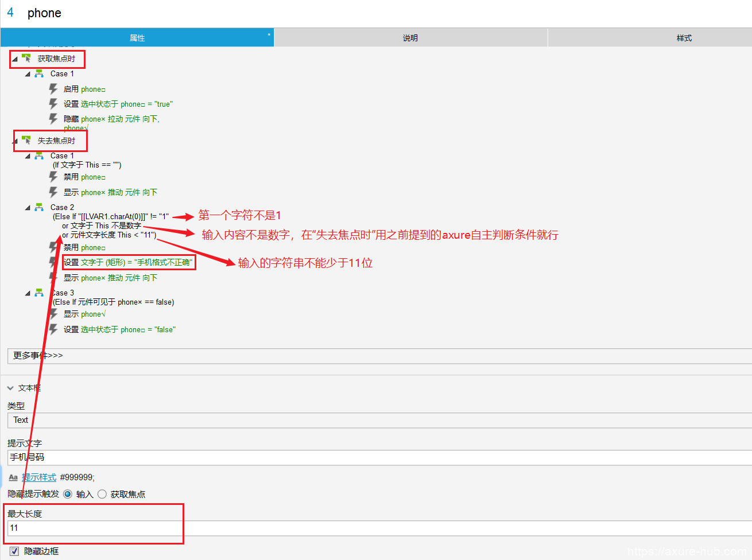The width and height of the screenshot is (752, 560).
Task: Open the 提示样式 link
Action: coord(39,477)
